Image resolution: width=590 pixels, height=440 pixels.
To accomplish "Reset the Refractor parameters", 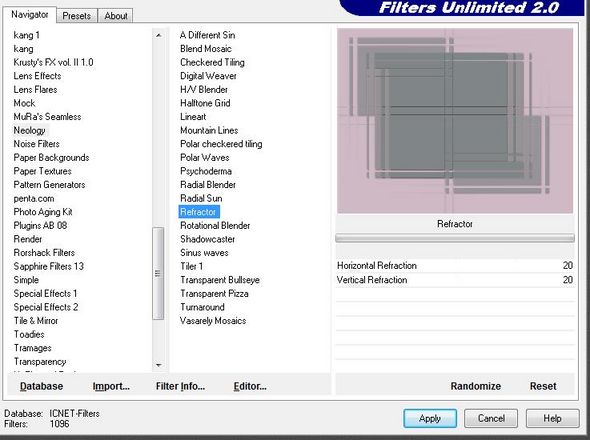I will [x=543, y=386].
